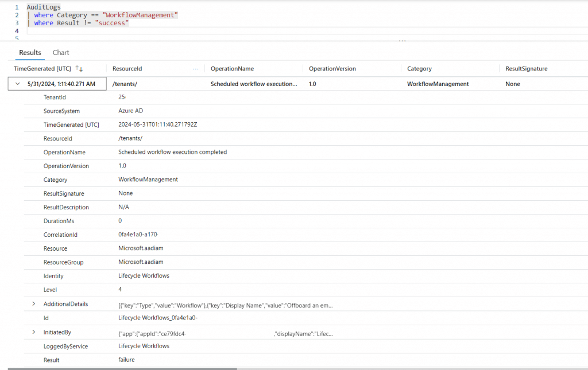Click the Category column header
588x370 pixels.
(419, 68)
